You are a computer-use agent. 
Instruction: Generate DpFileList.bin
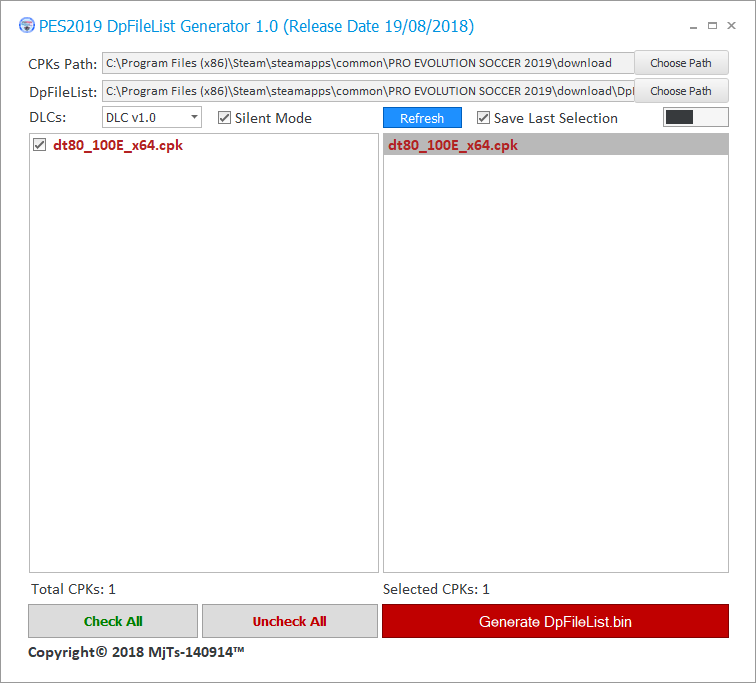click(555, 621)
